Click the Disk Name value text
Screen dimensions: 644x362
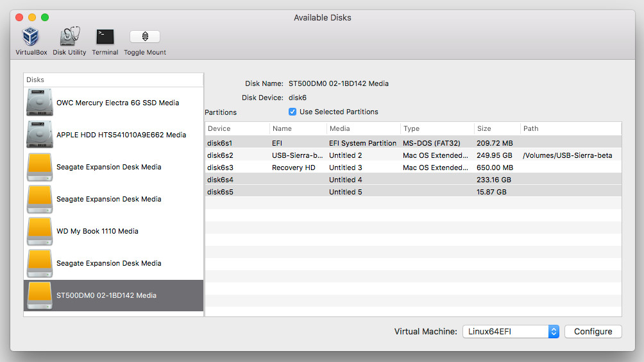[339, 83]
